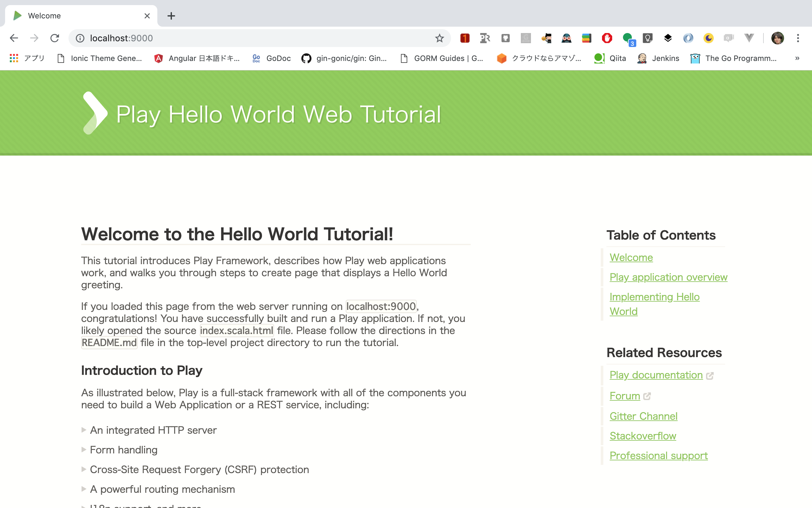Open Implementing Hello World link
Screen dimensions: 812x508
[654, 304]
